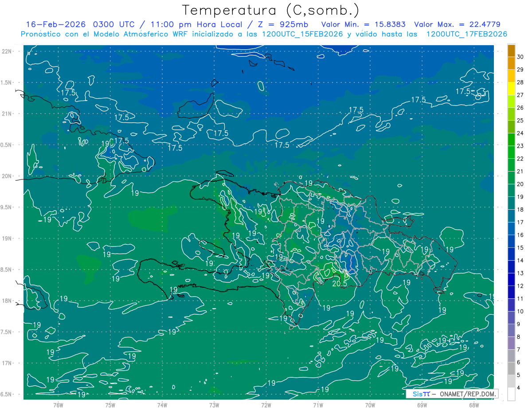Image resolution: width=532 pixels, height=411 pixels.
Task: Click the dark orange swatch topping the color scale
Action: tap(511, 51)
